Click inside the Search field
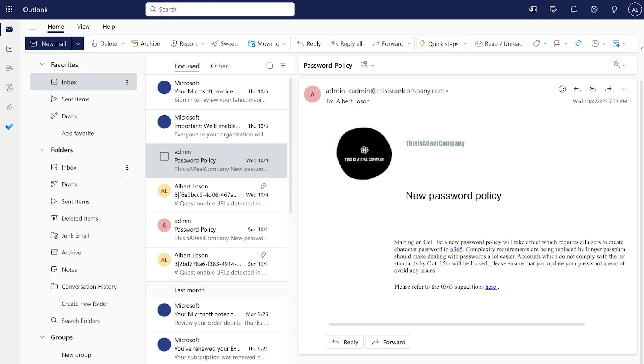This screenshot has width=644, height=364. [220, 9]
